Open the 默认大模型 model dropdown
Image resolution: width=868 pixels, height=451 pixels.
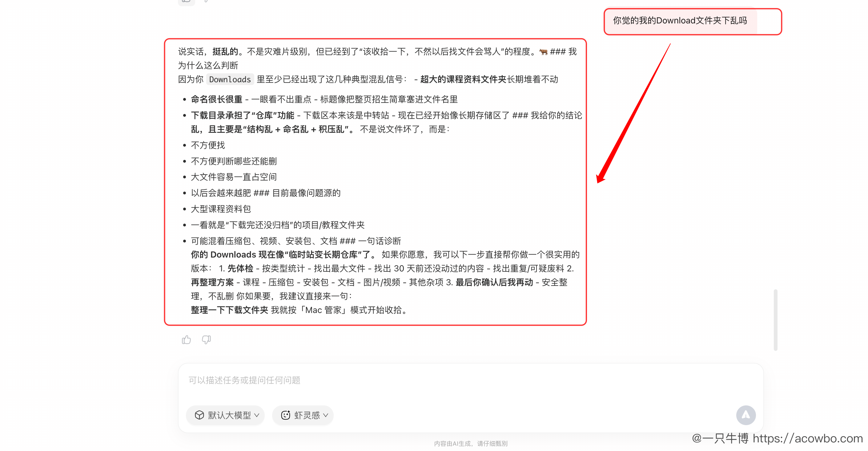click(x=225, y=415)
